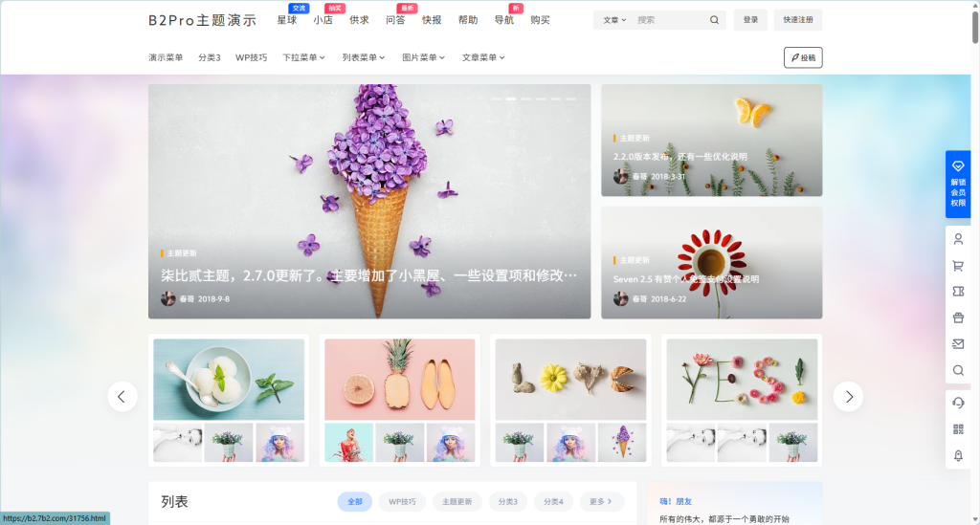This screenshot has width=980, height=525.
Task: Open the Seven 2.5 article title
Action: point(686,279)
